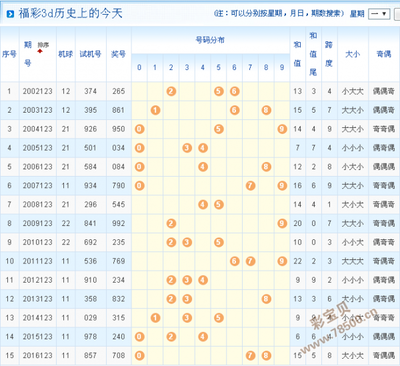400x366 pixels.
Task: Click orange ball 0 in row 2004123
Action: [140, 129]
